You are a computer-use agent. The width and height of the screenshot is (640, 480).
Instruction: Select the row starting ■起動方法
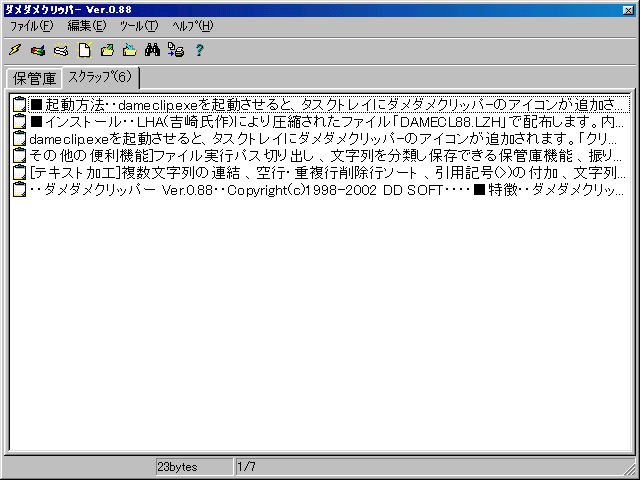tap(327, 105)
